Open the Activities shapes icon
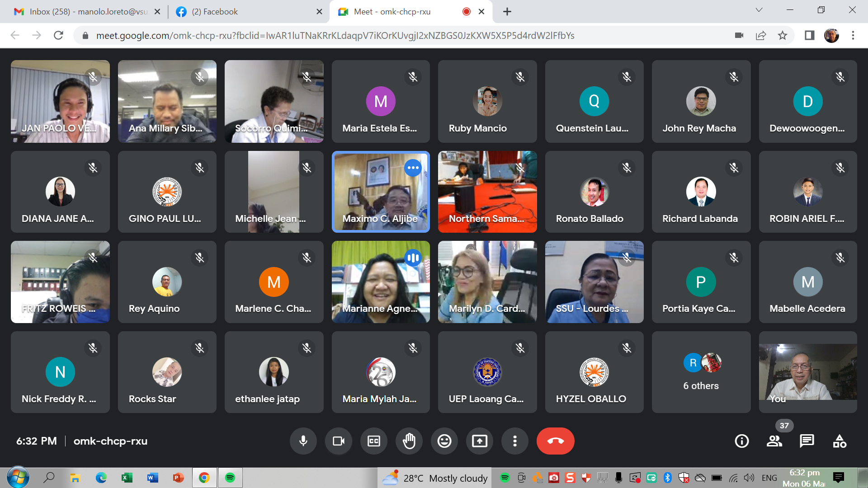 [840, 441]
